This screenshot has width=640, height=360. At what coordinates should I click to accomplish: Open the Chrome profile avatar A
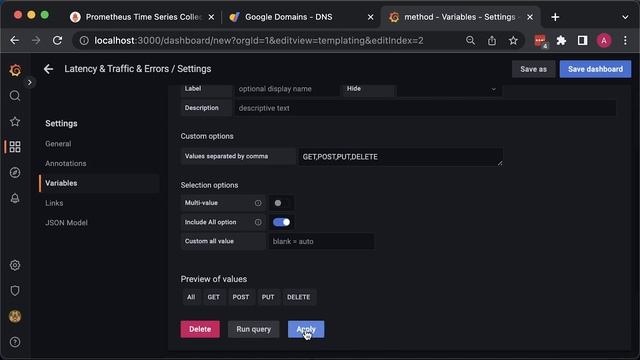[604, 40]
